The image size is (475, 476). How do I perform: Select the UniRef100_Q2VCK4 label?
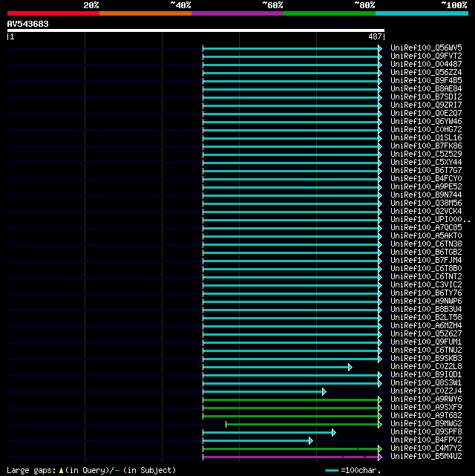[x=426, y=212]
